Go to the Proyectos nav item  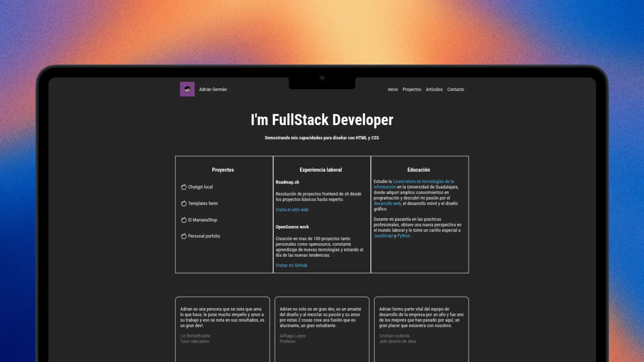pos(412,89)
